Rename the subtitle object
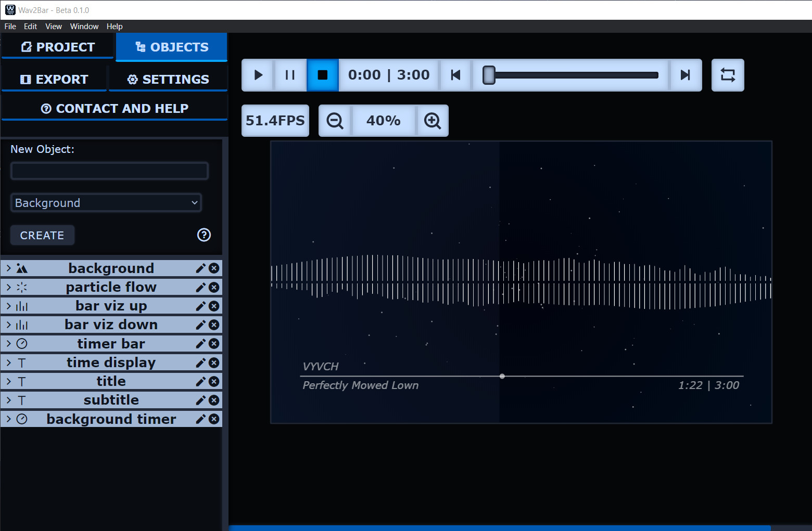Screen dimensions: 812x531 click(x=200, y=400)
